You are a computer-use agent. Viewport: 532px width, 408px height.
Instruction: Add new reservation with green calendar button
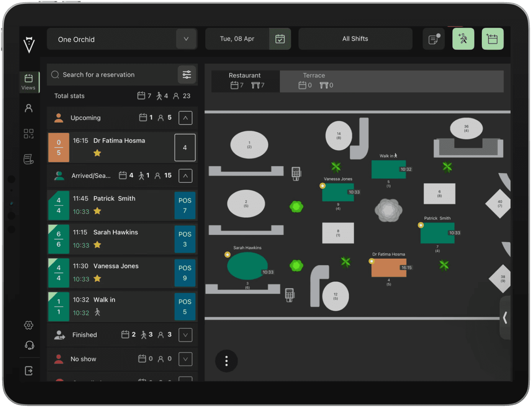493,39
